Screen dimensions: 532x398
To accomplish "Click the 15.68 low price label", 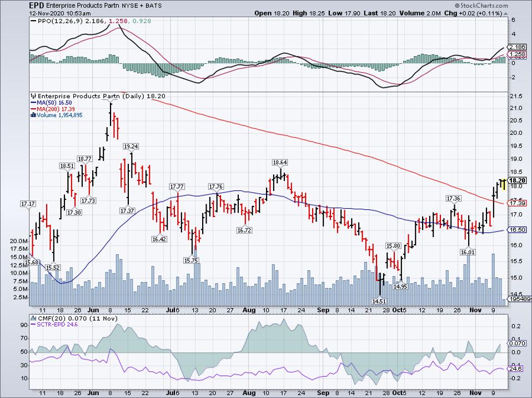I will pyautogui.click(x=32, y=263).
